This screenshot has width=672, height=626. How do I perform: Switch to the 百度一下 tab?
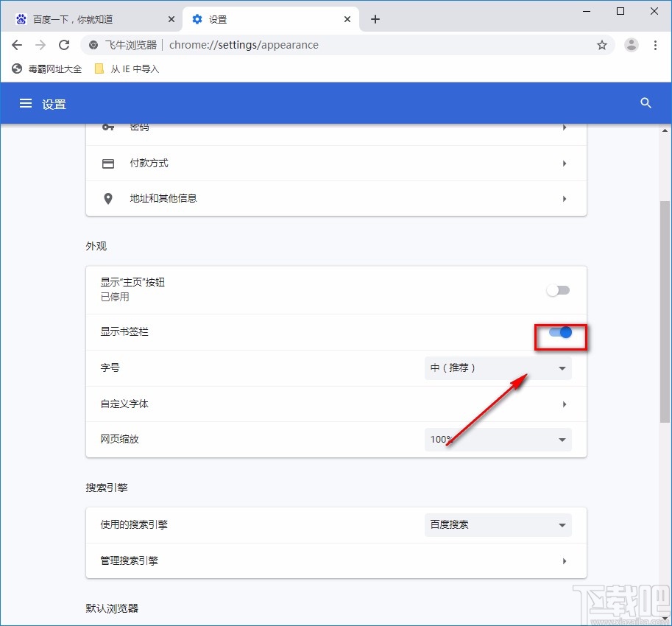88,18
